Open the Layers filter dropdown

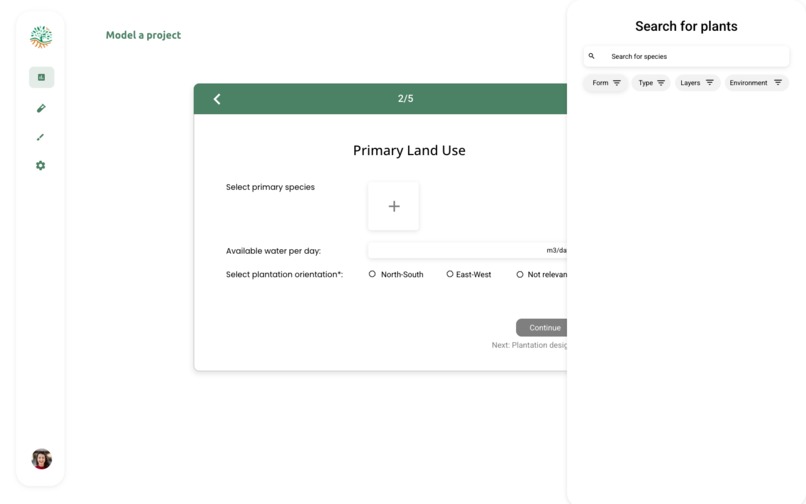pyautogui.click(x=697, y=83)
